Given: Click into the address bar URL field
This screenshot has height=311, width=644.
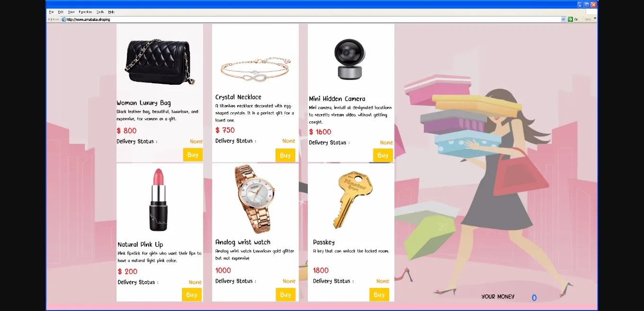Looking at the screenshot, I should 313,19.
